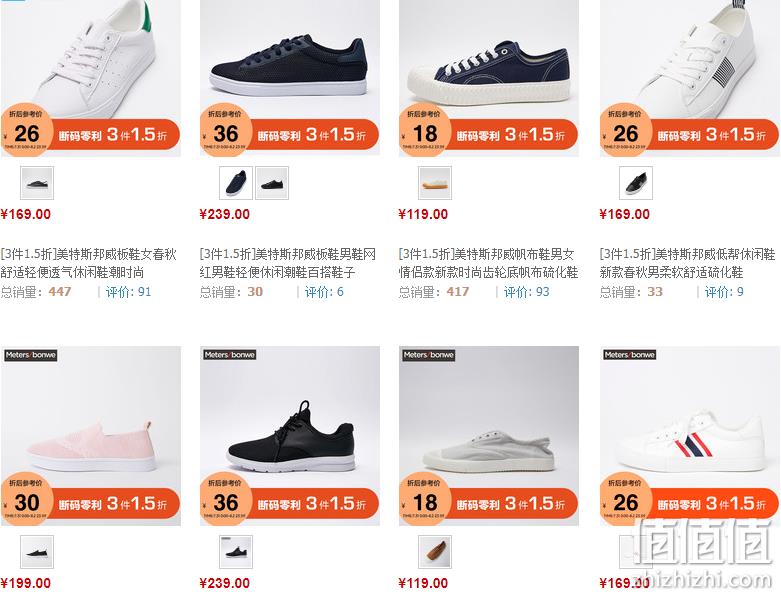
Task: Select the white gum-sole variant thumbnail
Action: [435, 183]
